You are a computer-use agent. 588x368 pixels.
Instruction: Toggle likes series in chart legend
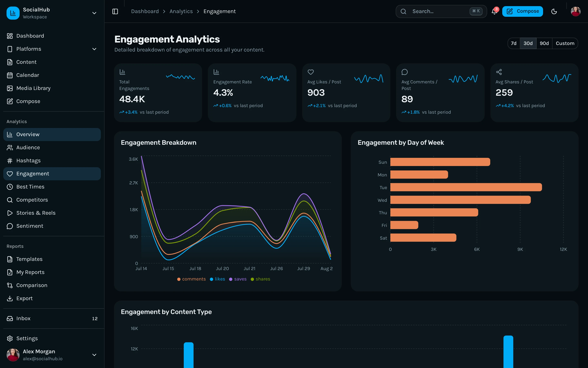[217, 279]
